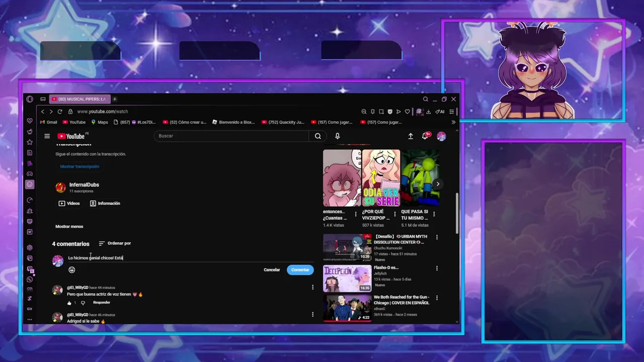Show more bookmarks with double chevron
This screenshot has width=644, height=362.
(x=453, y=122)
